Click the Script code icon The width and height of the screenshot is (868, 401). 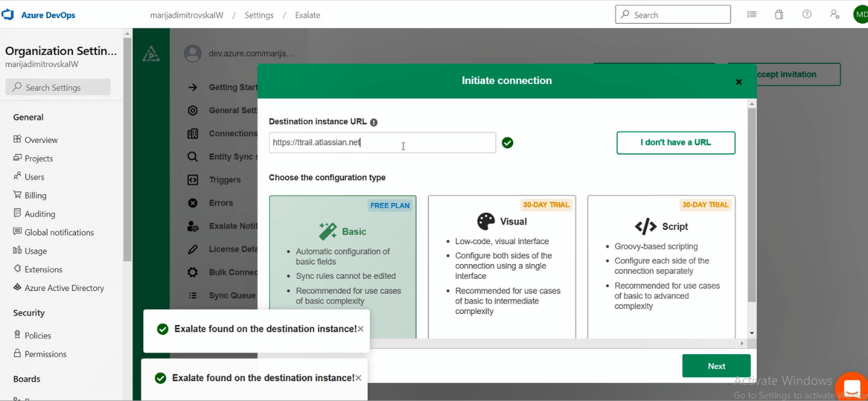[646, 226]
